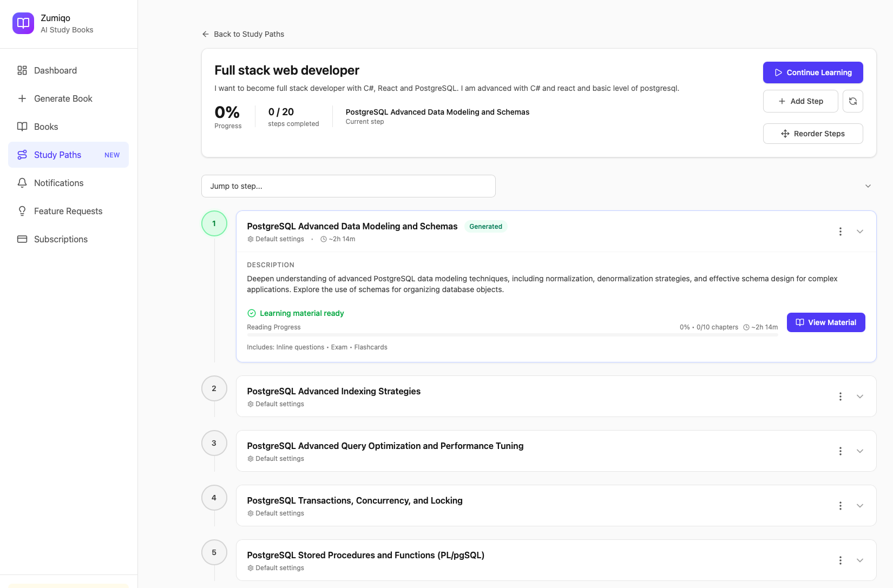Click the Jump to step search field

pos(348,186)
